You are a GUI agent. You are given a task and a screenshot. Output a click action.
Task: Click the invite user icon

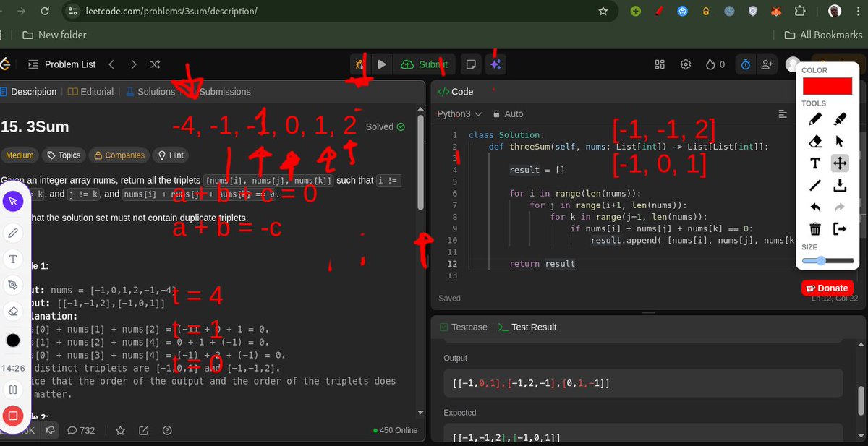pos(767,64)
